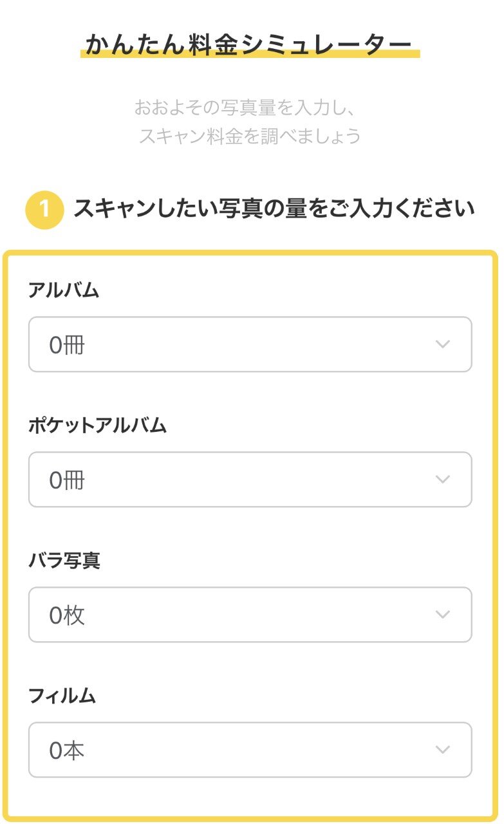
Task: Expand the フィルム count dropdown
Action: coord(250,750)
